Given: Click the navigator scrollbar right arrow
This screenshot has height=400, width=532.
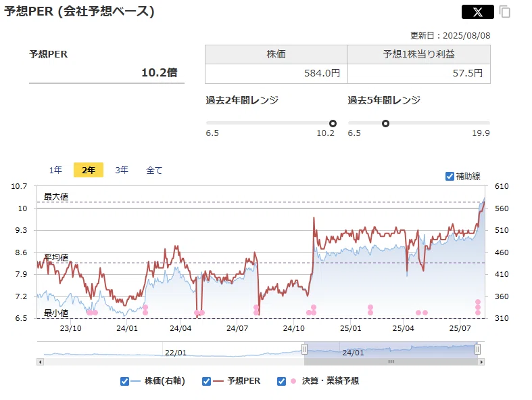Looking at the screenshot, I should click(481, 362).
